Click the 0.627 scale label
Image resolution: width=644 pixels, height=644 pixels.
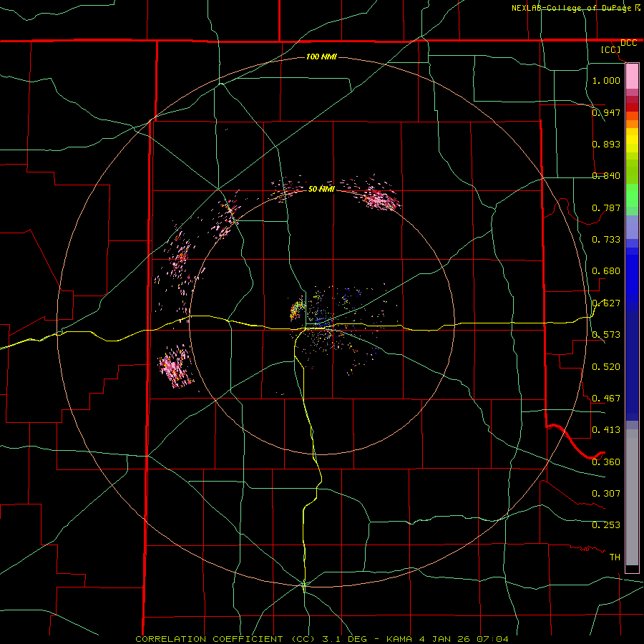(606, 303)
